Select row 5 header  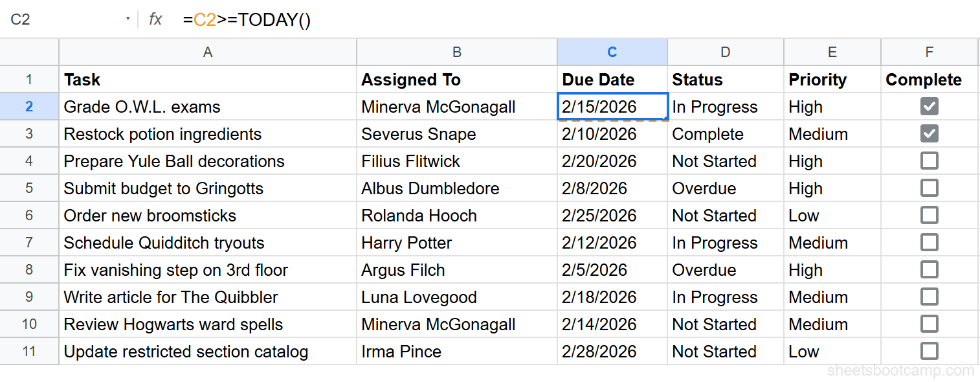(29, 188)
